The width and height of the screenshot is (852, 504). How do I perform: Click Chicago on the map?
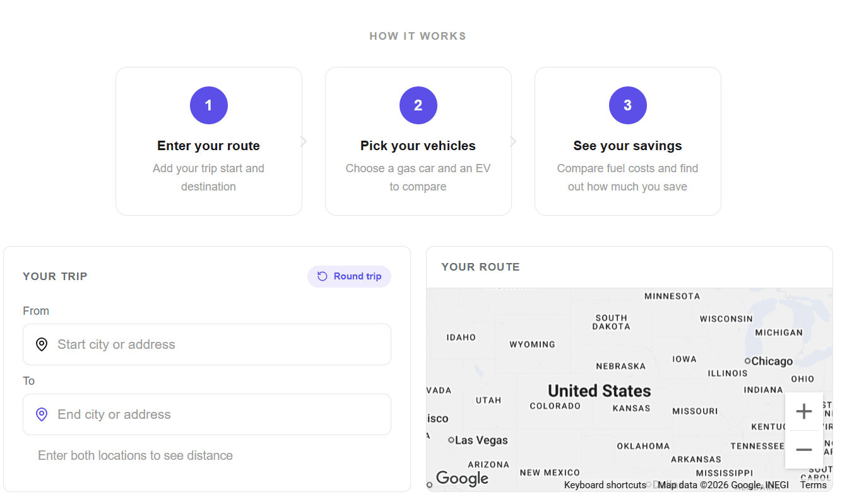pyautogui.click(x=772, y=361)
